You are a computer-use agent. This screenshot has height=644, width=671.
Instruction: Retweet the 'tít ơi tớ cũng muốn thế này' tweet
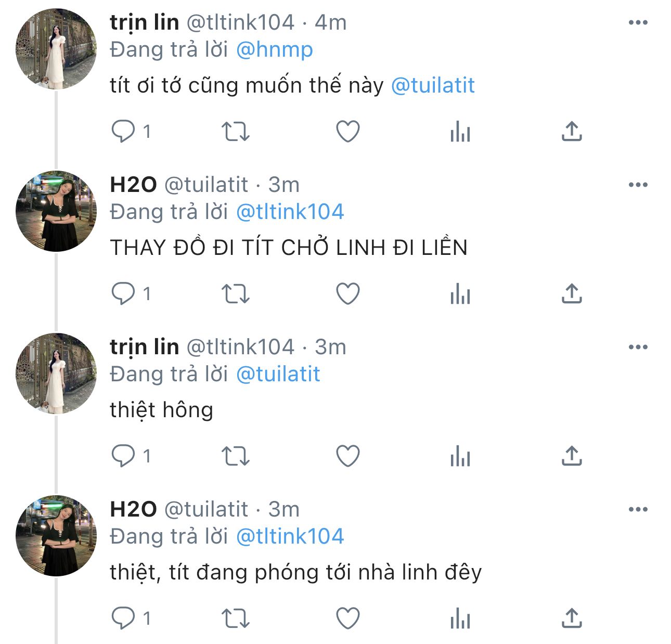[236, 132]
